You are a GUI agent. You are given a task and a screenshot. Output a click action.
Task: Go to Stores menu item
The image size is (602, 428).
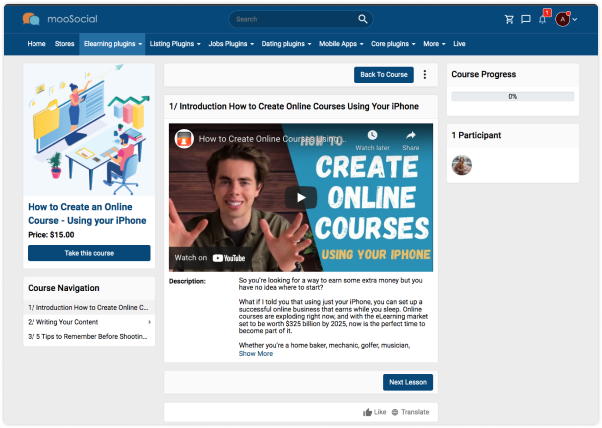click(x=64, y=44)
